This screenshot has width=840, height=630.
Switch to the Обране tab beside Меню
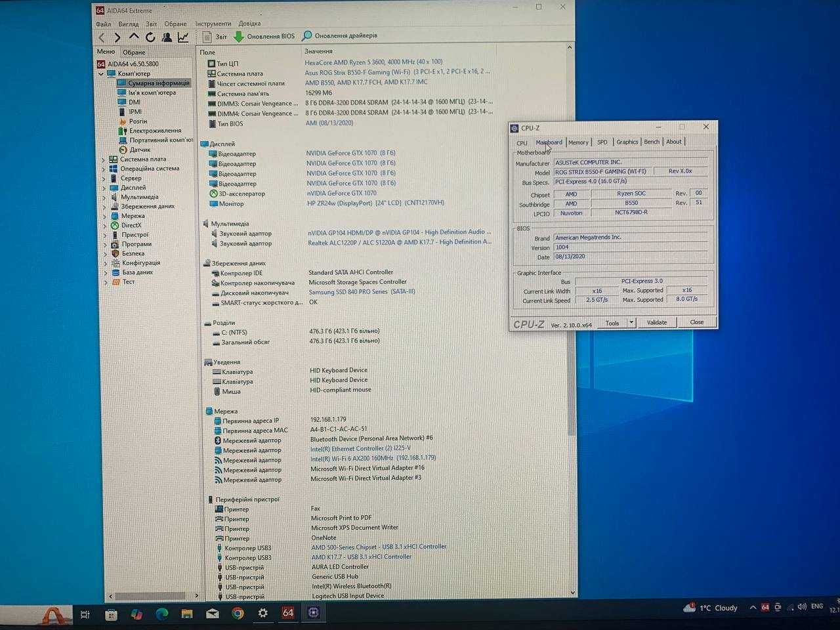pos(134,52)
